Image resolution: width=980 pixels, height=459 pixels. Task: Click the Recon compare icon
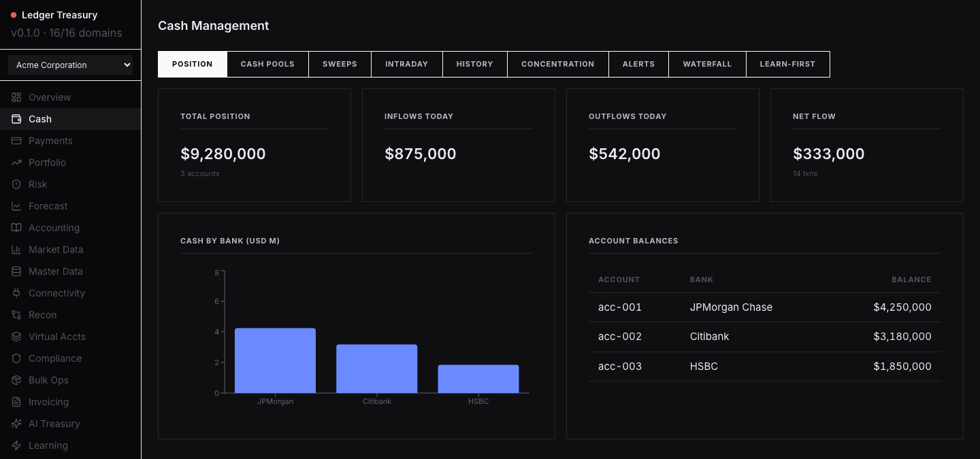(x=16, y=315)
